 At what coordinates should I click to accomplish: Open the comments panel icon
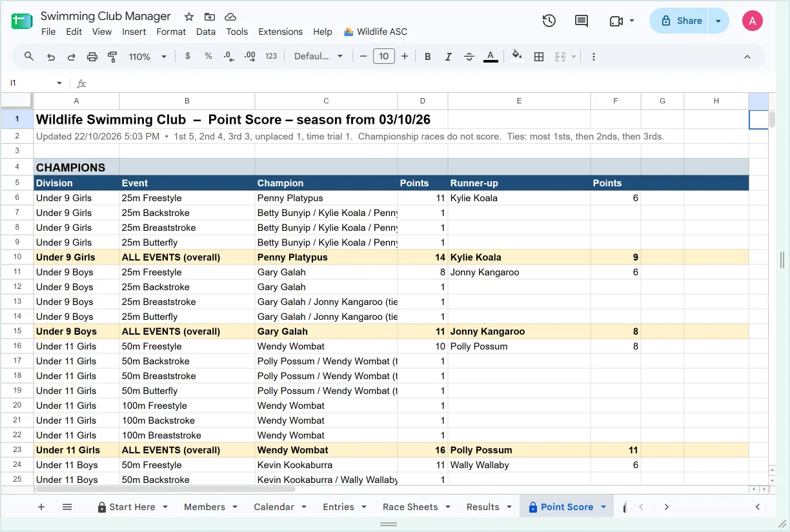point(582,21)
